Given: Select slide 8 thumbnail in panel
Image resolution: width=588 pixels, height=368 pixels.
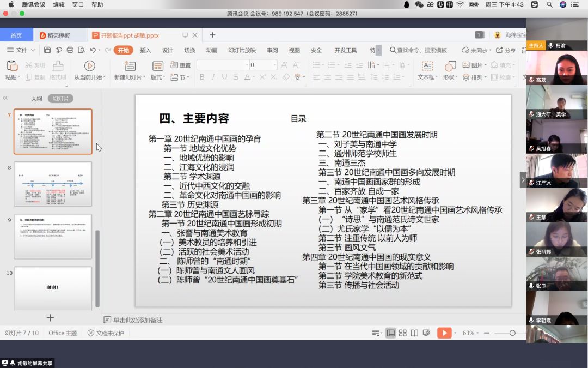Looking at the screenshot, I should point(53,184).
